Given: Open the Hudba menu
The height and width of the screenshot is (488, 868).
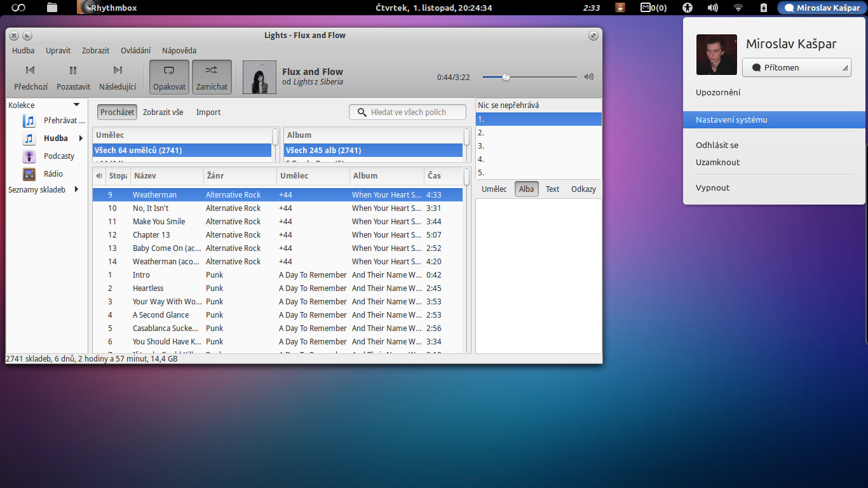Looking at the screenshot, I should pyautogui.click(x=24, y=50).
